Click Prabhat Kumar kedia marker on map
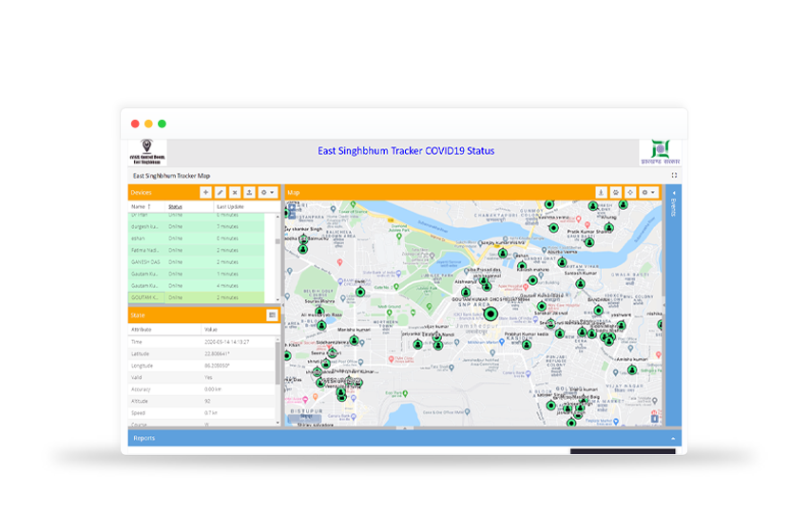 click(x=527, y=345)
